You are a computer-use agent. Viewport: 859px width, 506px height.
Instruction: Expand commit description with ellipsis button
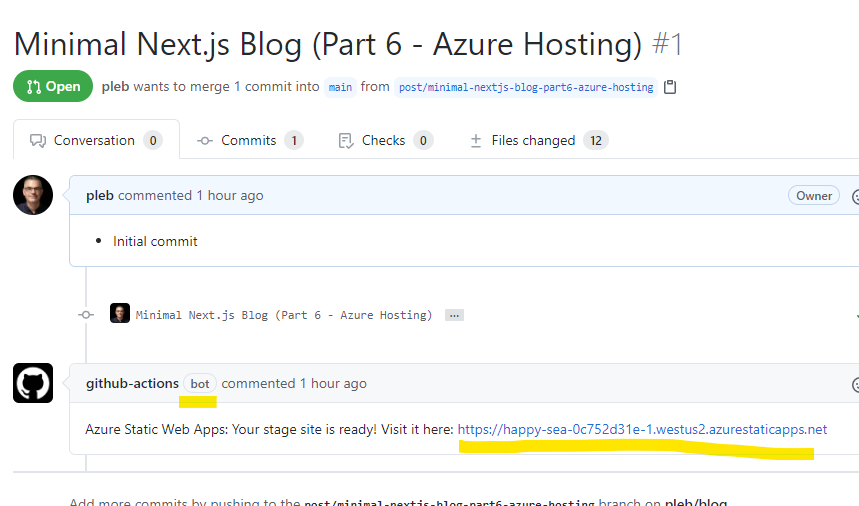pyautogui.click(x=454, y=315)
